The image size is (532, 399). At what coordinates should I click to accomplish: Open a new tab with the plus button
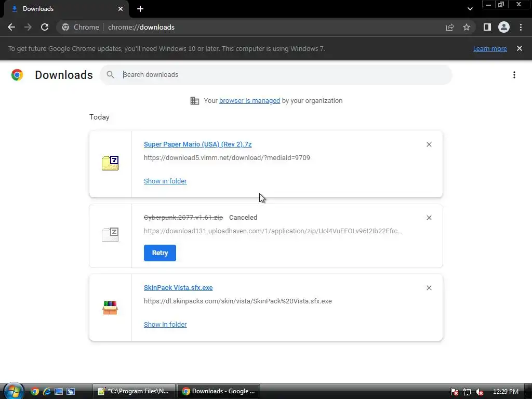coord(140,9)
